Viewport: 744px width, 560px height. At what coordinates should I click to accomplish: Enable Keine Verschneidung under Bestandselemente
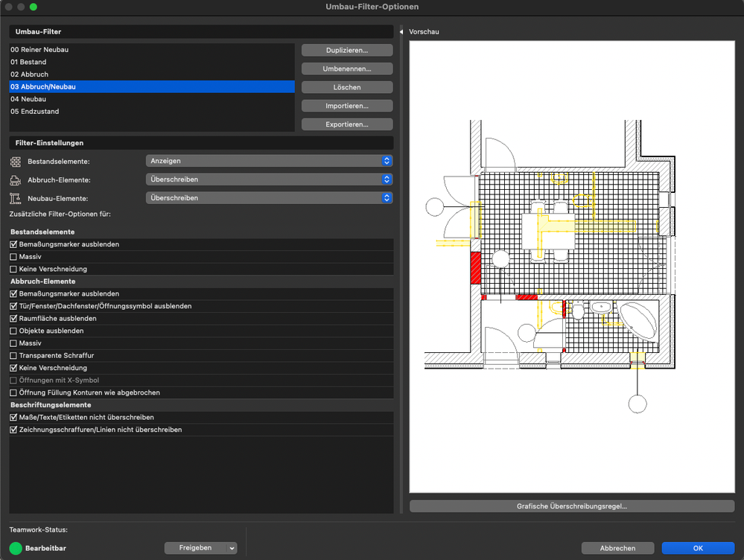[13, 269]
